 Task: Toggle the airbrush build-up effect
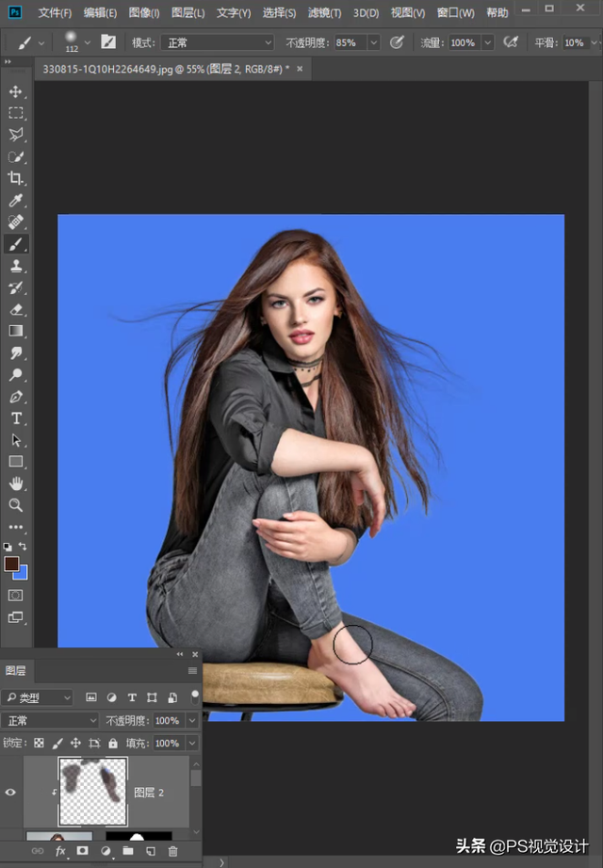[511, 42]
